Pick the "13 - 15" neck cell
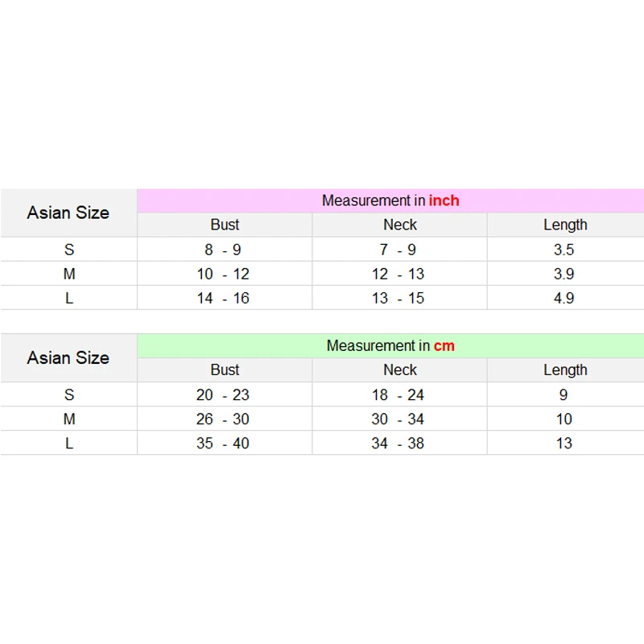Viewport: 644px width, 644px height. coord(398,298)
